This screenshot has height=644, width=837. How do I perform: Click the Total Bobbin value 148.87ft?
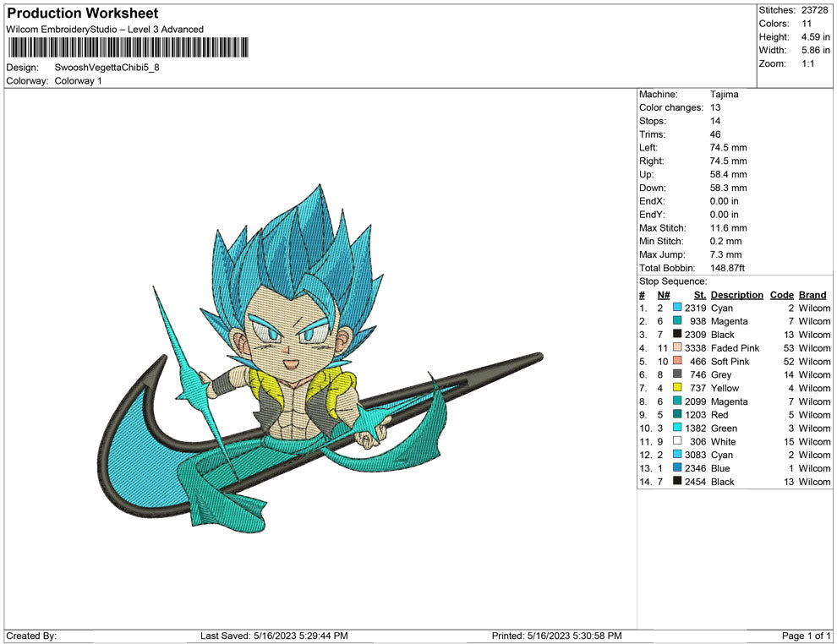tap(727, 268)
